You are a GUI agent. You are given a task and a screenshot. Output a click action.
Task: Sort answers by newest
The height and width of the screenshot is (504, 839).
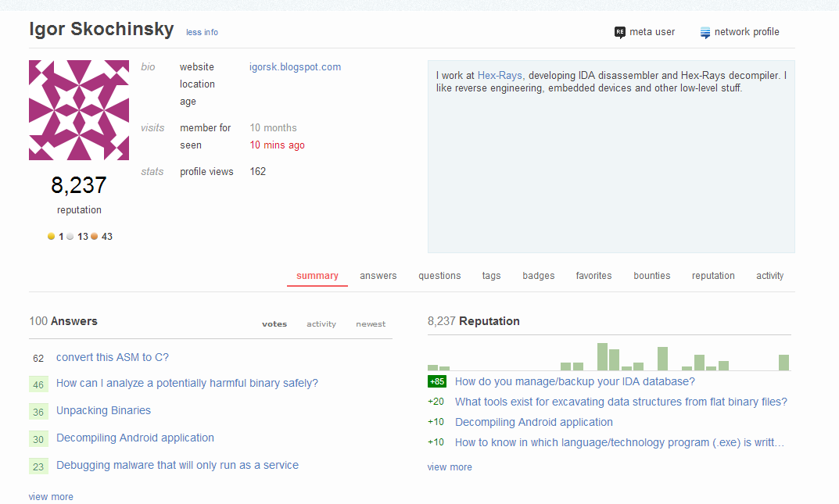point(371,323)
